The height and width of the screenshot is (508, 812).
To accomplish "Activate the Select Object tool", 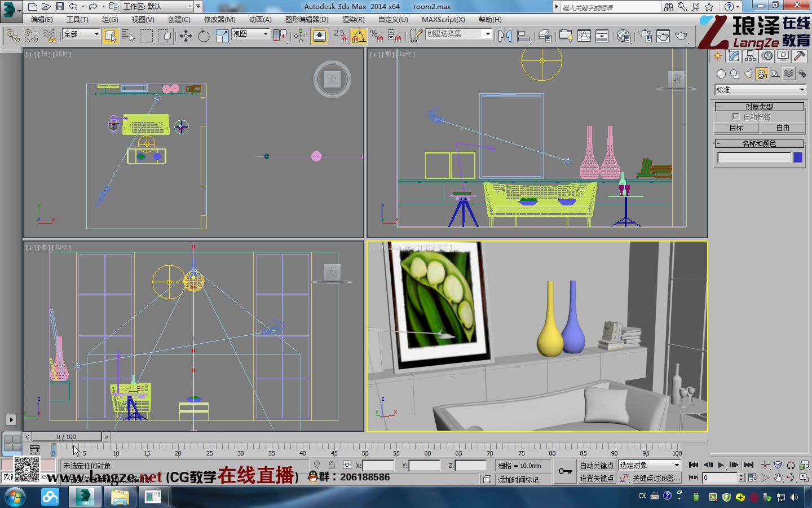I will point(111,36).
